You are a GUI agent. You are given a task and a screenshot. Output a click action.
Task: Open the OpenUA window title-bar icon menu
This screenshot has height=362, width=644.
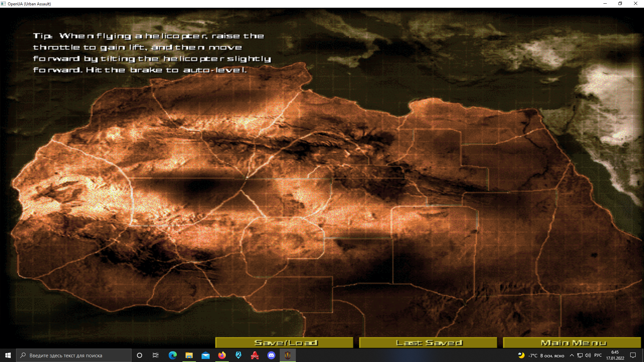3,4
